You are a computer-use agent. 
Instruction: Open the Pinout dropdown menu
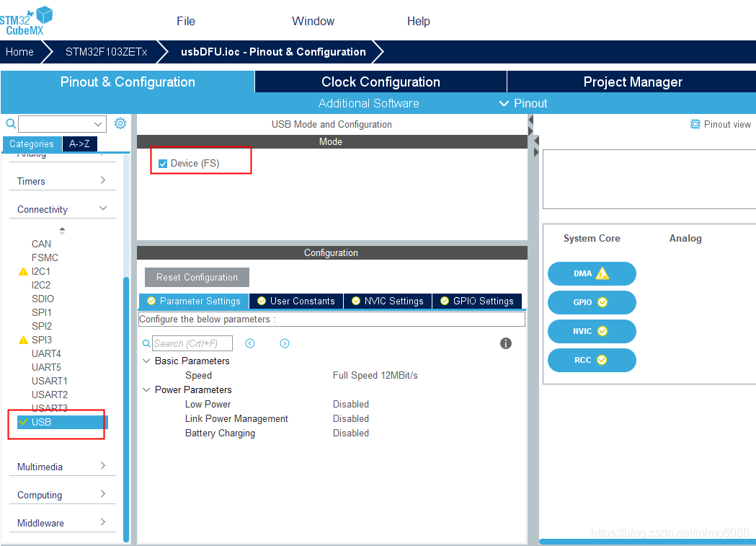coord(524,103)
